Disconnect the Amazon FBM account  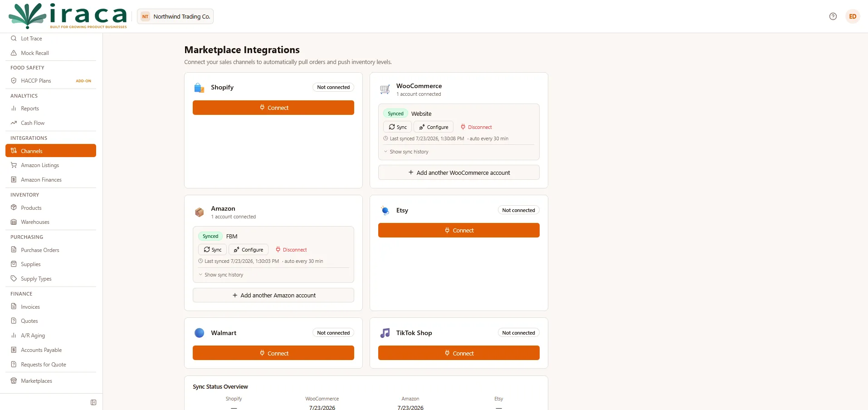click(x=291, y=250)
